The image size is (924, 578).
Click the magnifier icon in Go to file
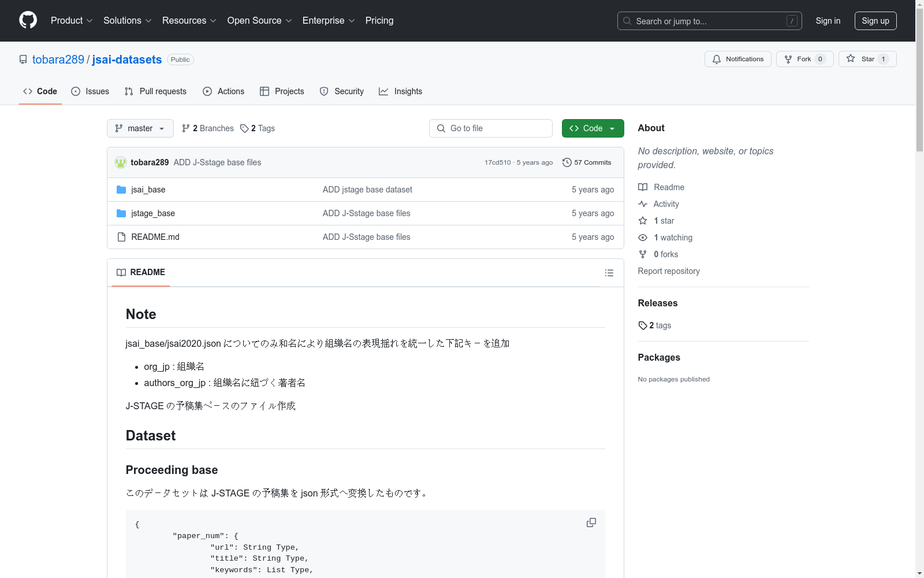[441, 128]
